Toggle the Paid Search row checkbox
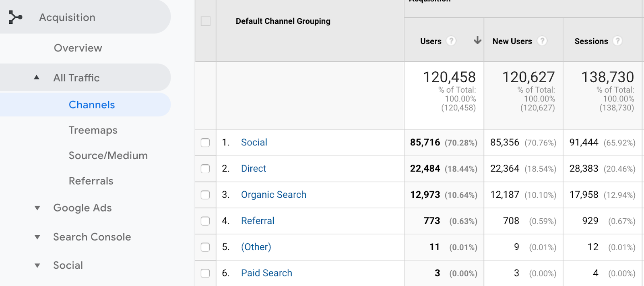Viewport: 644px width, 286px height. coord(205,274)
